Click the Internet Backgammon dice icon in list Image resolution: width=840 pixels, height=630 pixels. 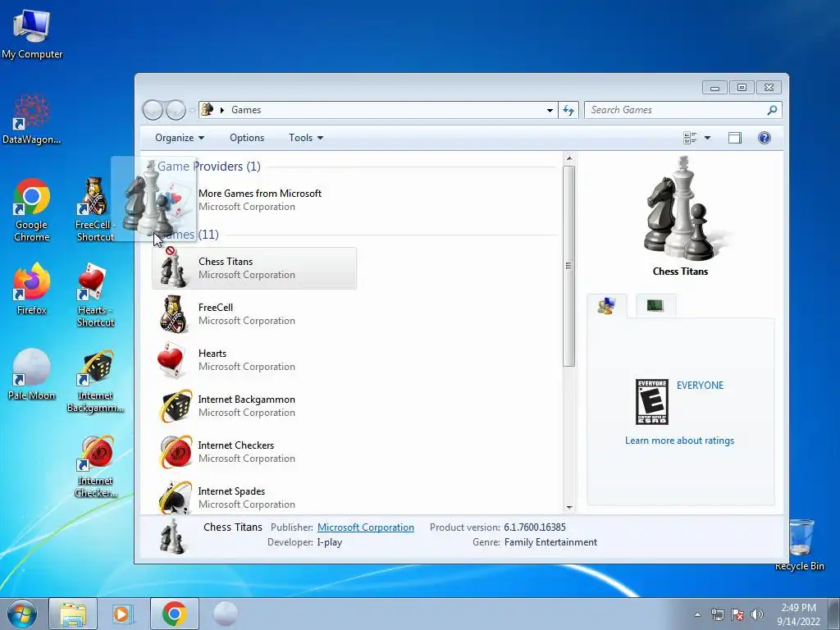click(176, 405)
